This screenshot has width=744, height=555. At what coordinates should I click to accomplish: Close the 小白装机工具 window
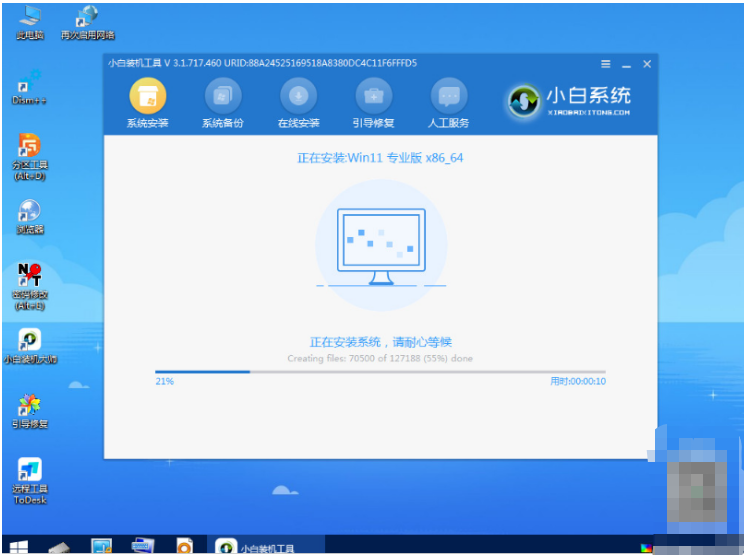click(647, 64)
